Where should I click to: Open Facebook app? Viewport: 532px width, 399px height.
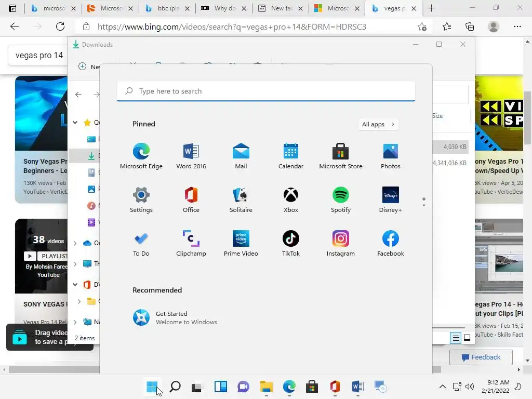391,244
